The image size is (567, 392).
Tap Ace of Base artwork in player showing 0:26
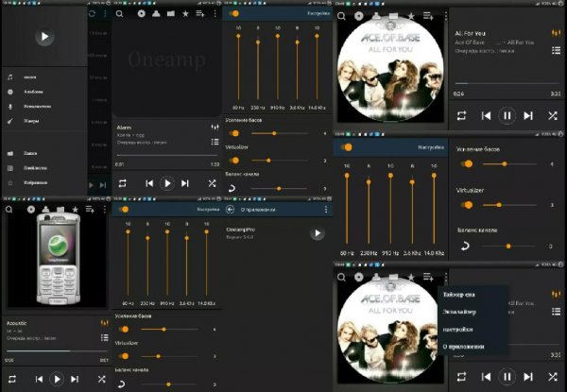tap(390, 69)
